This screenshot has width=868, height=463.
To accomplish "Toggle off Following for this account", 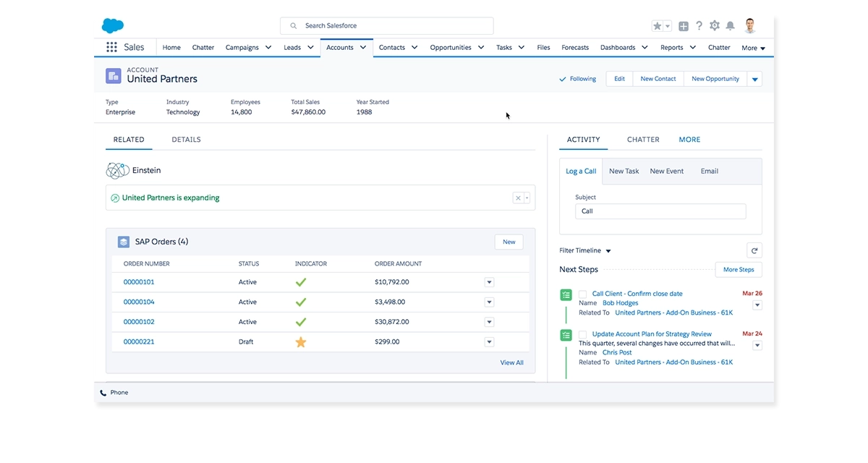I will [577, 78].
